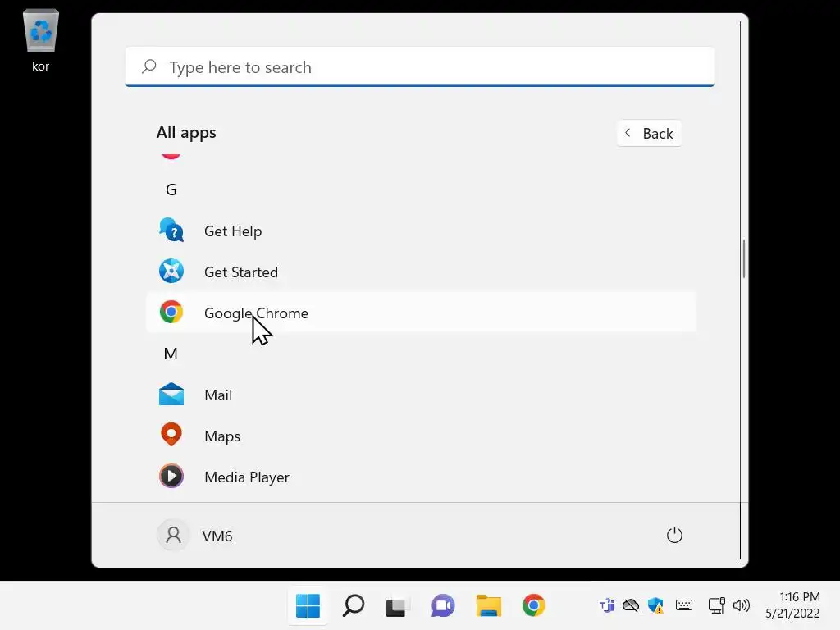Open File Explorer from the taskbar
Image resolution: width=840 pixels, height=630 pixels.
(x=489, y=606)
